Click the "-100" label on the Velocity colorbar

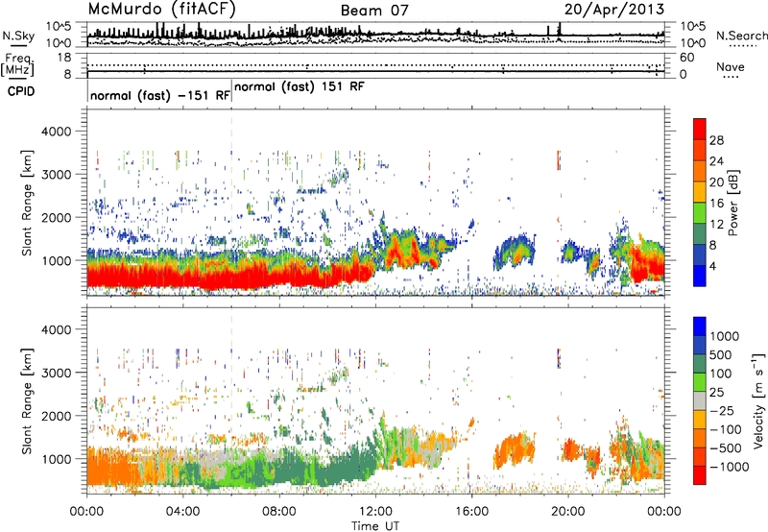pos(726,429)
